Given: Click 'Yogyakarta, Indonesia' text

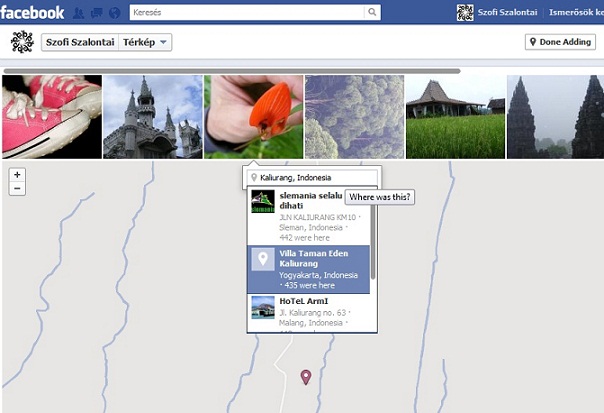Looking at the screenshot, I should pos(318,275).
